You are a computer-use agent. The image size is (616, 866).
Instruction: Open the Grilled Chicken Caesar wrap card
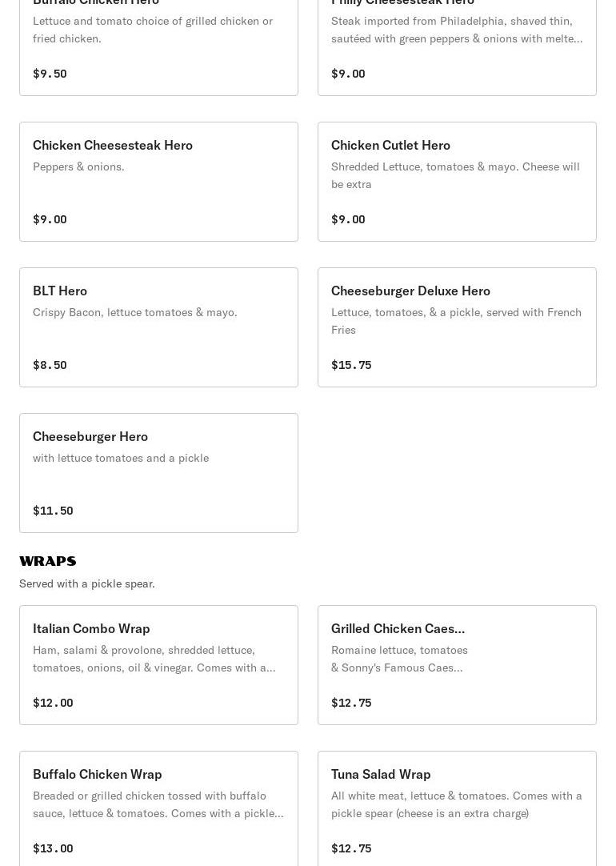457,665
